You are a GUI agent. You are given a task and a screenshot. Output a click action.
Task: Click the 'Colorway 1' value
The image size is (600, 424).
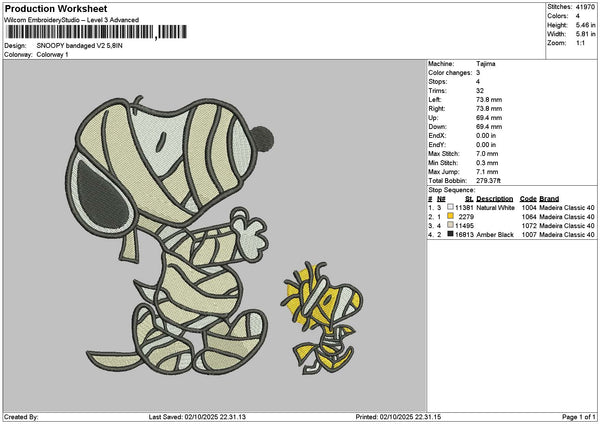pos(52,55)
